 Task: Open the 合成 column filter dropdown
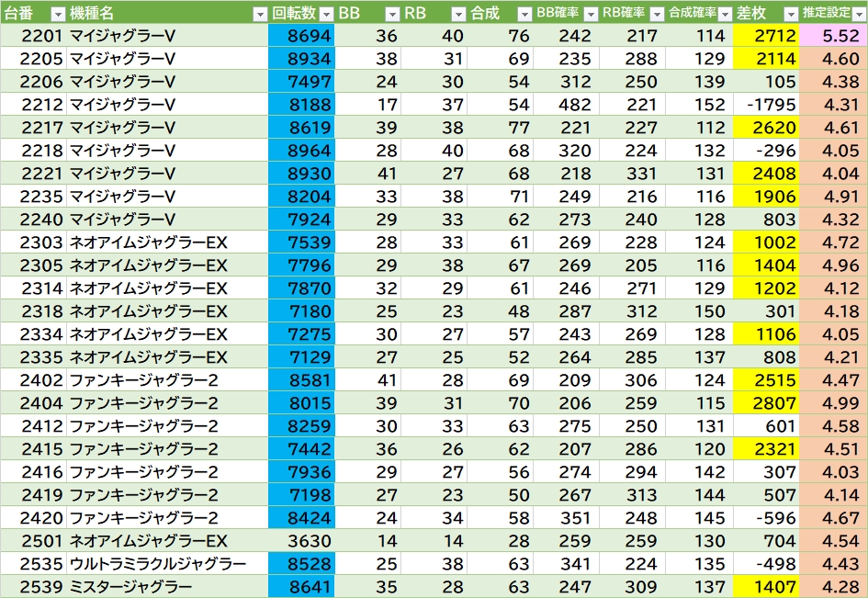(524, 15)
